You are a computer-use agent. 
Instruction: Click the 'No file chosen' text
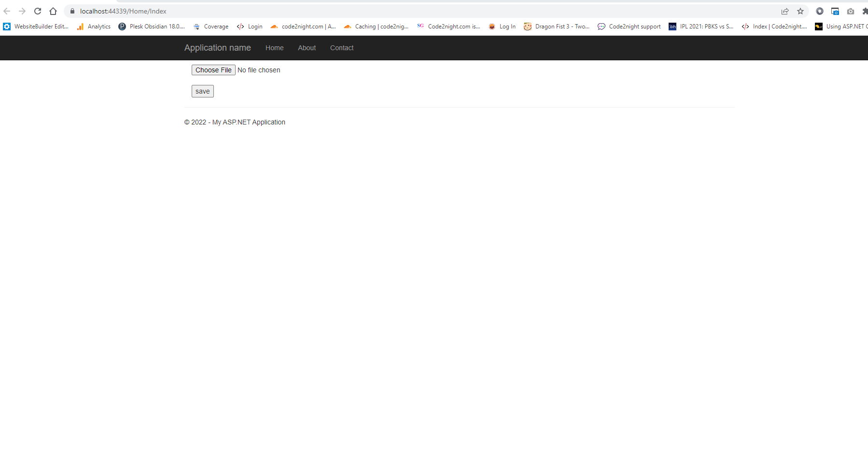(259, 70)
